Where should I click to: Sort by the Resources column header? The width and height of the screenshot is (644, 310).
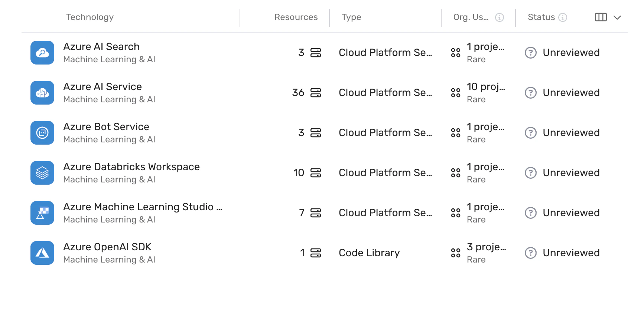coord(296,17)
